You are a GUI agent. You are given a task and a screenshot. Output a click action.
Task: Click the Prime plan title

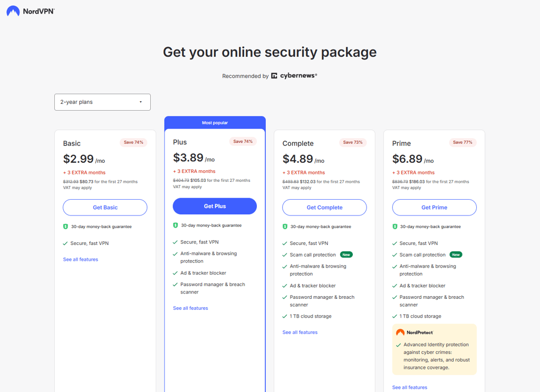point(401,143)
